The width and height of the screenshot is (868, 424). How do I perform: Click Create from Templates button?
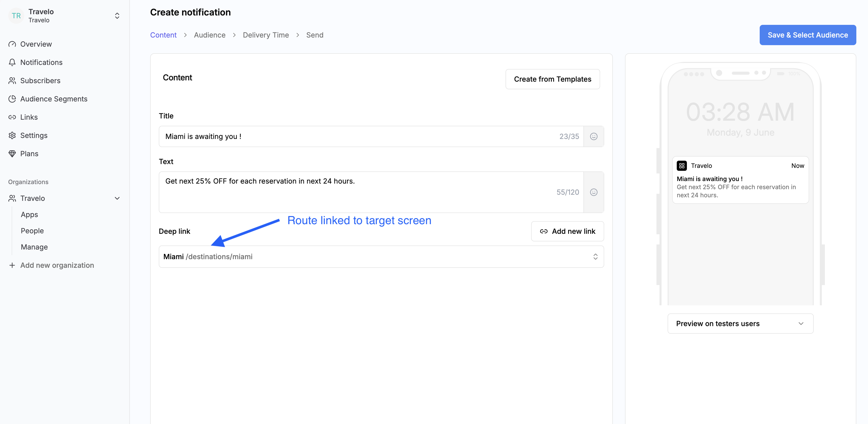[x=552, y=79]
